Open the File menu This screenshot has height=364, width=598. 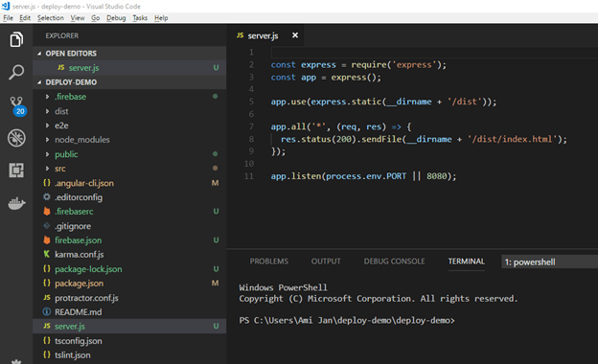click(8, 18)
